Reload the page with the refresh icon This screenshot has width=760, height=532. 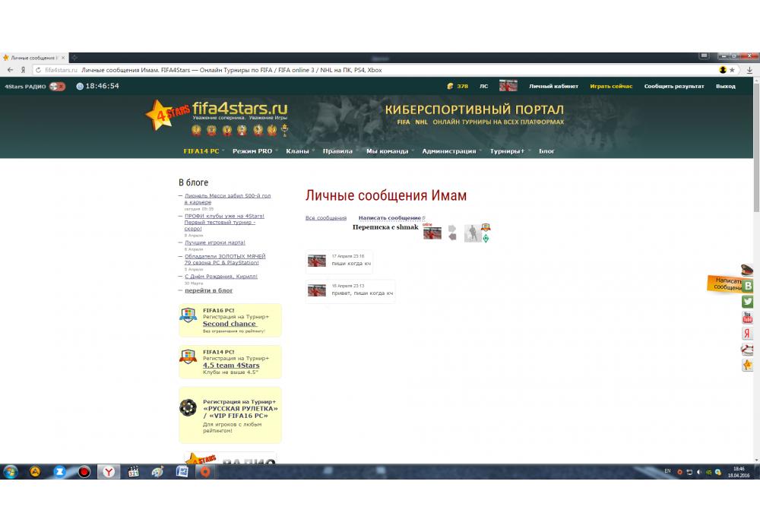[x=38, y=70]
